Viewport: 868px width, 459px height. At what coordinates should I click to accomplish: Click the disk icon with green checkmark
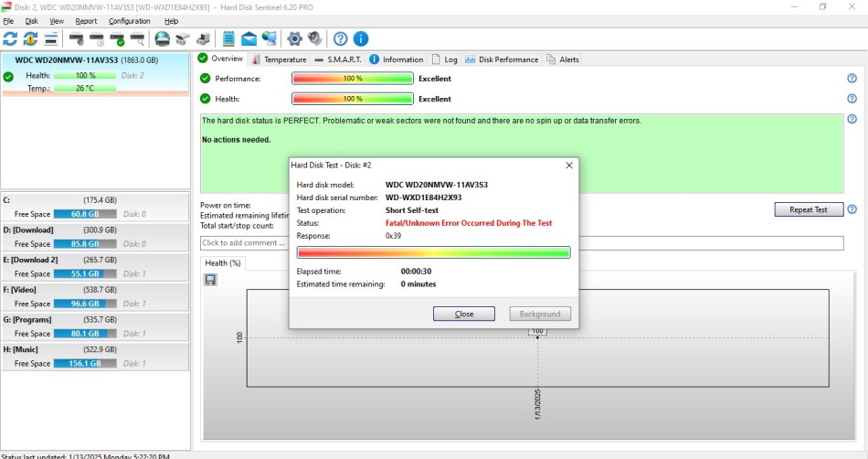(117, 39)
